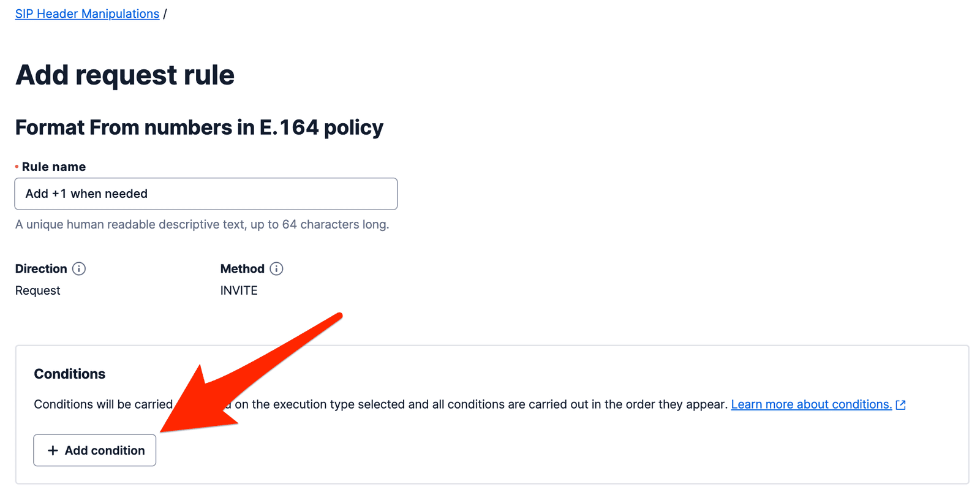The height and width of the screenshot is (492, 980).
Task: Add a new condition to the rule
Action: click(x=94, y=450)
